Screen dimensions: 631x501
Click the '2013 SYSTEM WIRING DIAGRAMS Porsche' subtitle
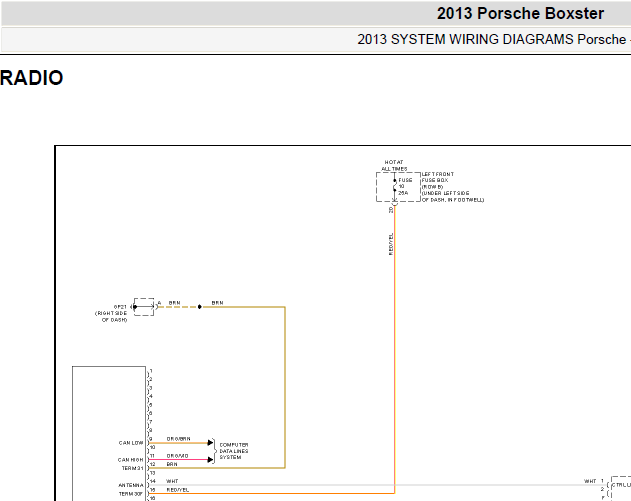pyautogui.click(x=491, y=39)
